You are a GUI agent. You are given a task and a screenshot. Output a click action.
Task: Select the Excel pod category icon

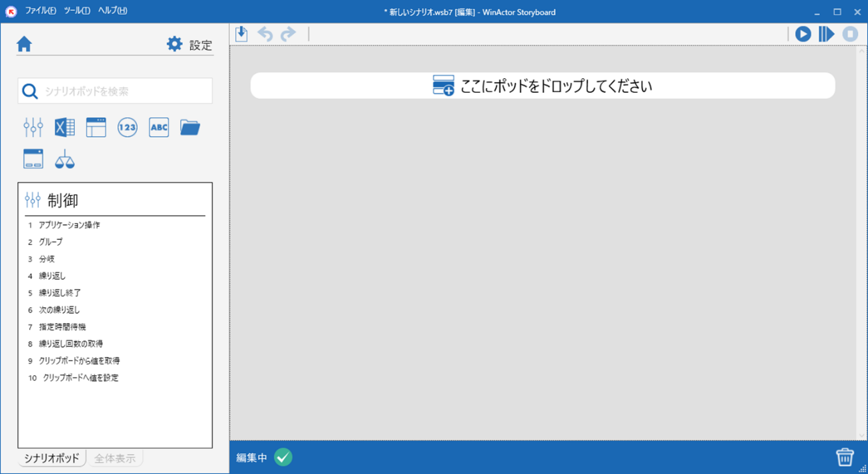point(64,127)
